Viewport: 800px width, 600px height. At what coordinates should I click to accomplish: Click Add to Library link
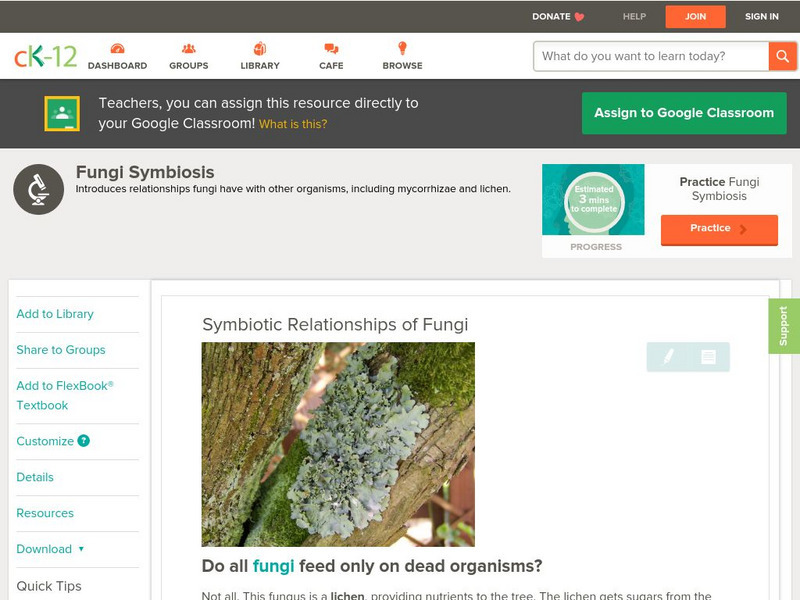(x=55, y=314)
